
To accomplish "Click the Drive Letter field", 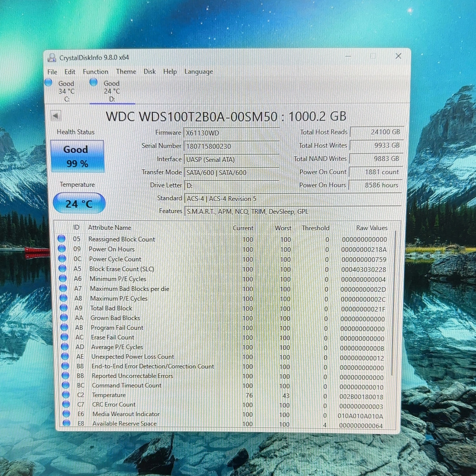I will click(232, 186).
